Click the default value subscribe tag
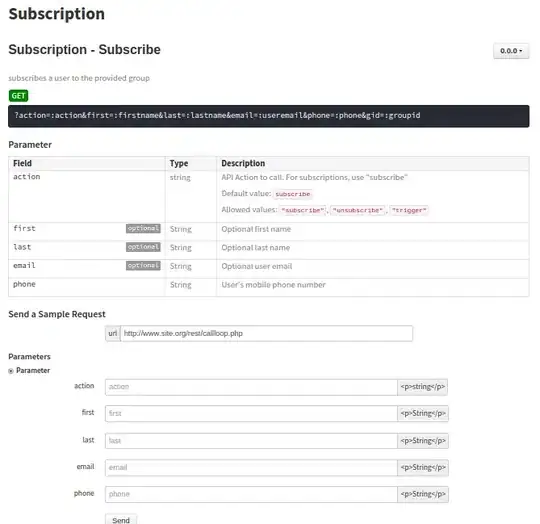 coord(293,194)
